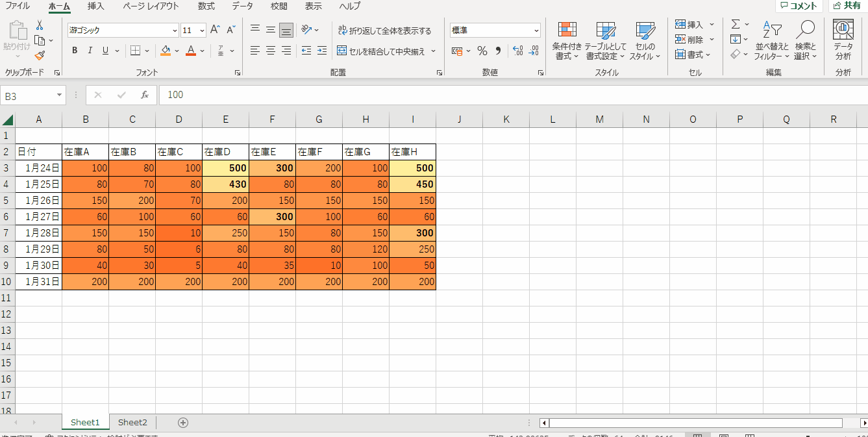Click the Orientation text angle icon
Viewport: 868px width, 437px height.
(x=306, y=30)
